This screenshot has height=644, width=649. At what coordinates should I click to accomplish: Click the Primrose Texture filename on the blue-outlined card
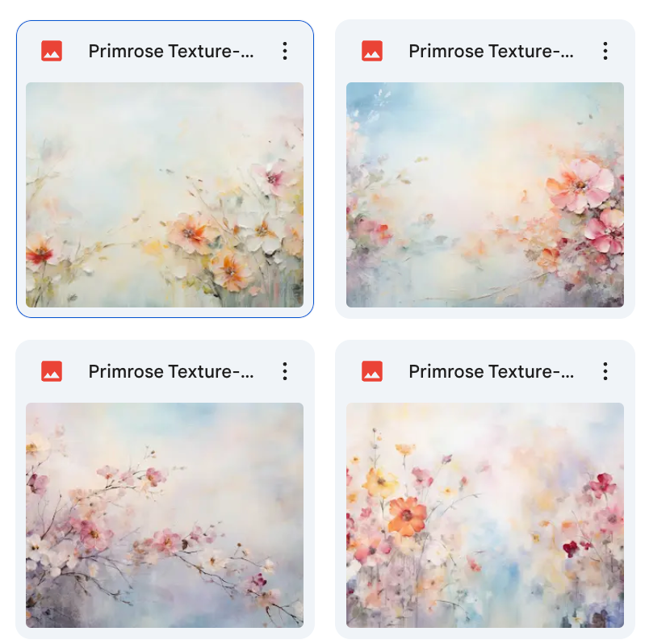171,51
